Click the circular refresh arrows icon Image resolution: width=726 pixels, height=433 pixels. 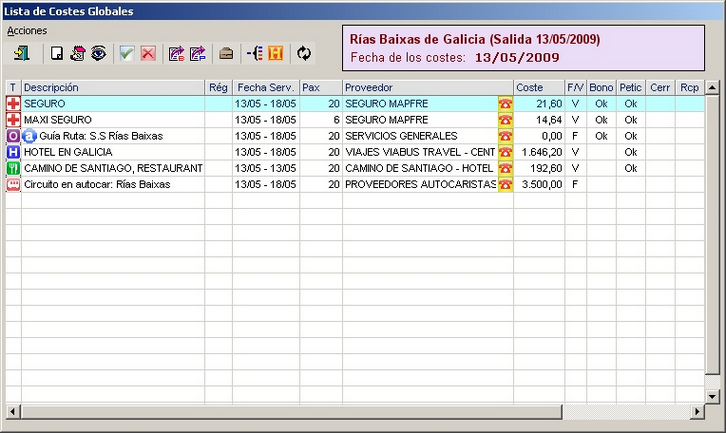coord(305,53)
